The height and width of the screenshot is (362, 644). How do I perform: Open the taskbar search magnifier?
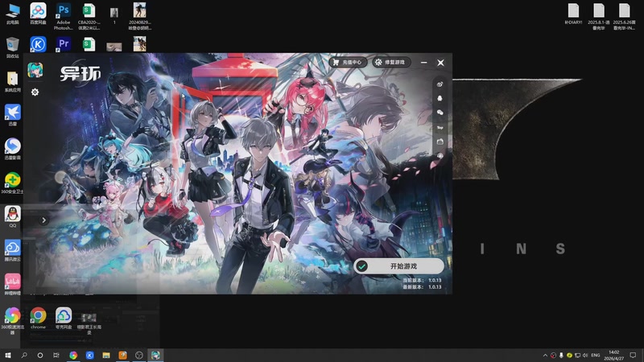(24, 355)
